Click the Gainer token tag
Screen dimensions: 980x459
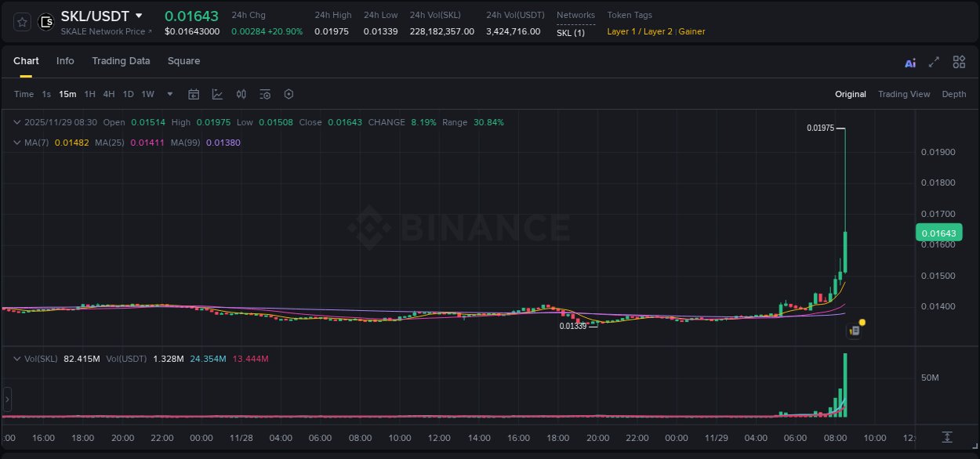click(x=691, y=31)
